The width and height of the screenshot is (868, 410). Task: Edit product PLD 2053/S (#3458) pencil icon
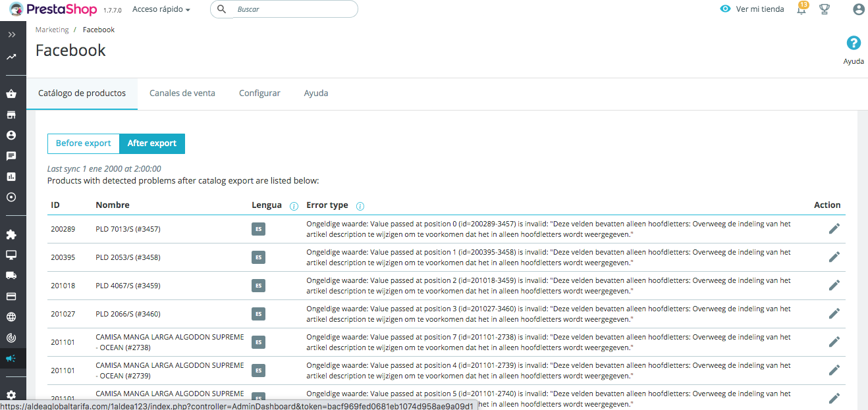pyautogui.click(x=834, y=257)
